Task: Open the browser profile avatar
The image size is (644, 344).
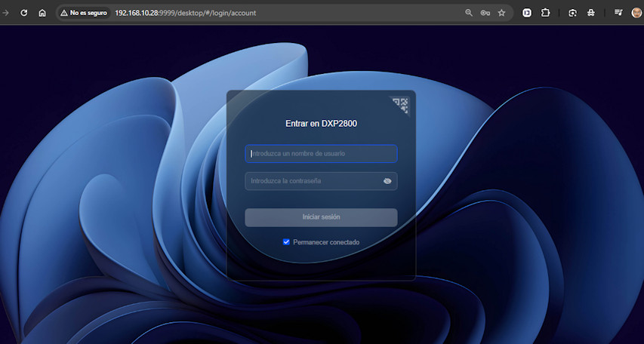Action: pos(636,13)
